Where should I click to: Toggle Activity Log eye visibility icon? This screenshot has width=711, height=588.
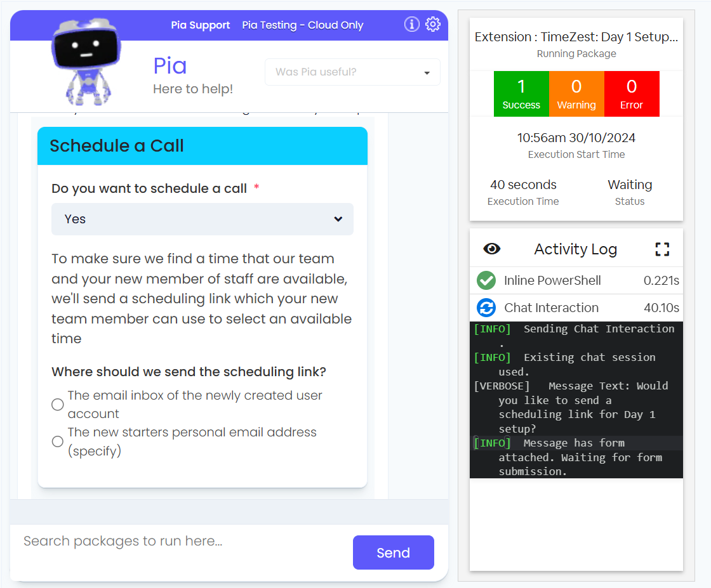coord(491,249)
